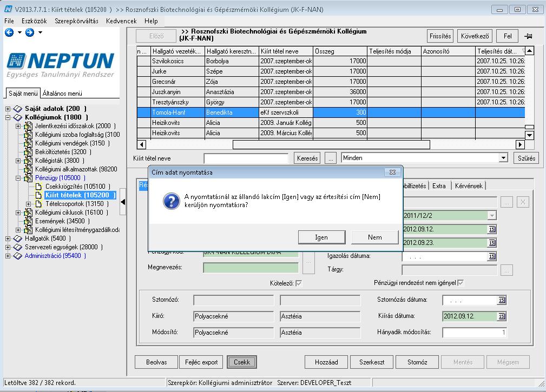
Task: Open the Minden filter dropdown
Action: 503,158
